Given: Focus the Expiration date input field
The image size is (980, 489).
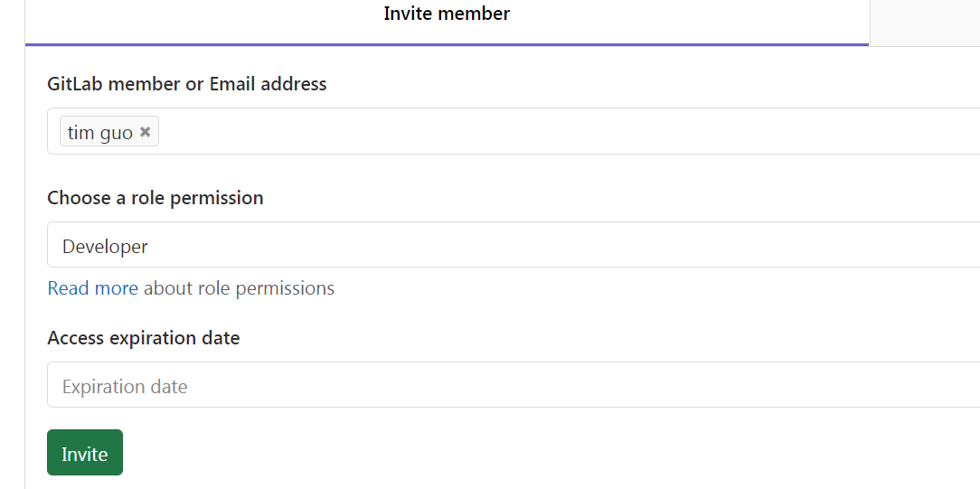Looking at the screenshot, I should 514,385.
